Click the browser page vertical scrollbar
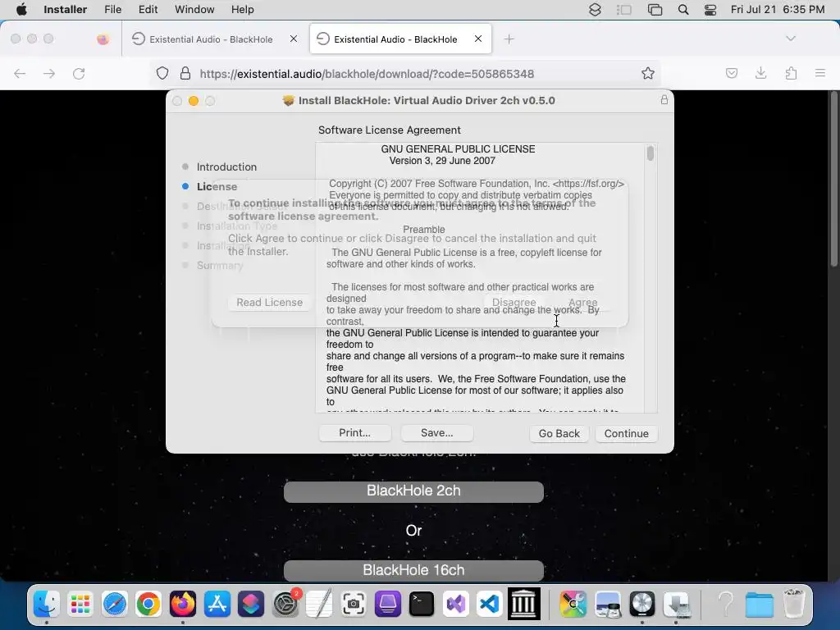The width and height of the screenshot is (840, 630). pyautogui.click(x=833, y=180)
